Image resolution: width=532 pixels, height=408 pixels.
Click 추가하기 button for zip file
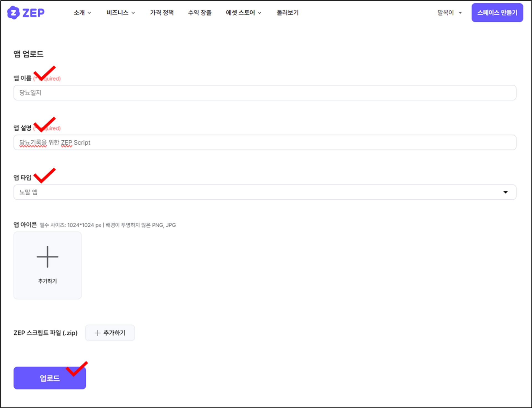[x=110, y=333]
